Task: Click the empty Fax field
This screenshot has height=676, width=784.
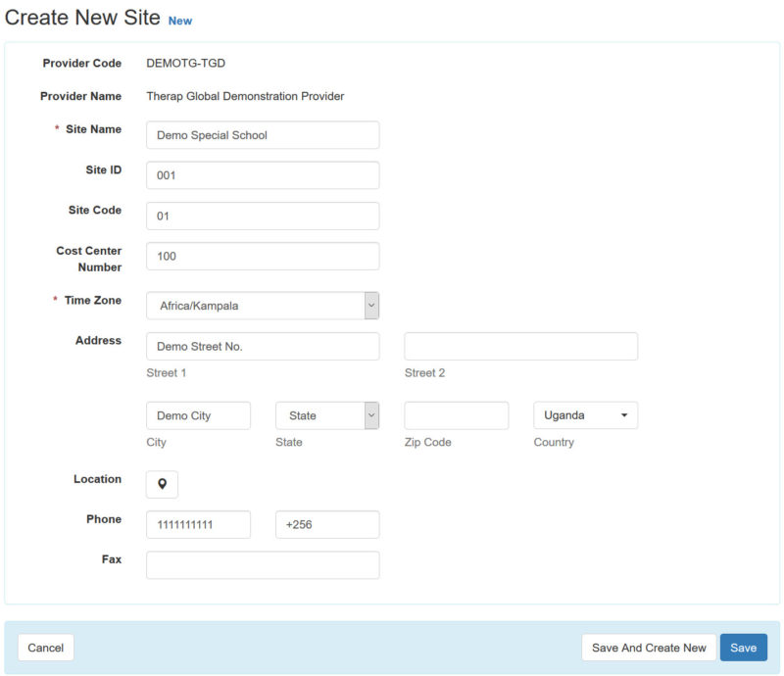Action: [263, 564]
